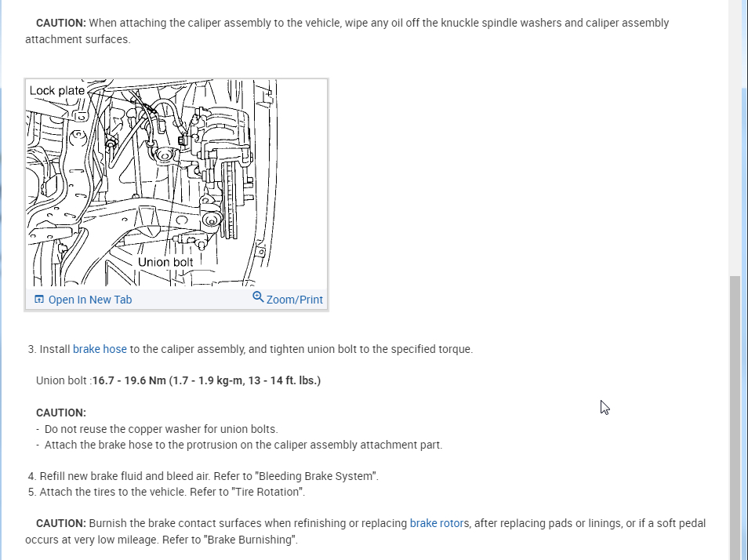
Task: Click 'Attach the brake hose to the protrusion' line
Action: (x=239, y=445)
